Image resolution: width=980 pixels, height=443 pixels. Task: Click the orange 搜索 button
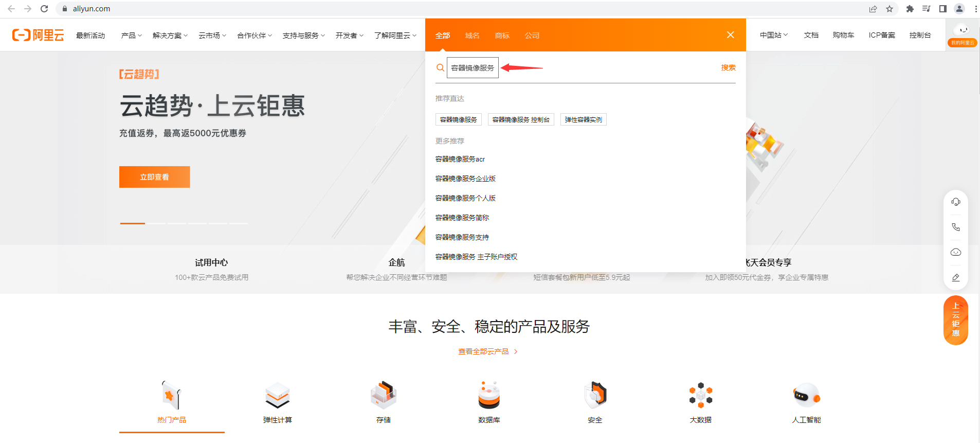tap(728, 67)
